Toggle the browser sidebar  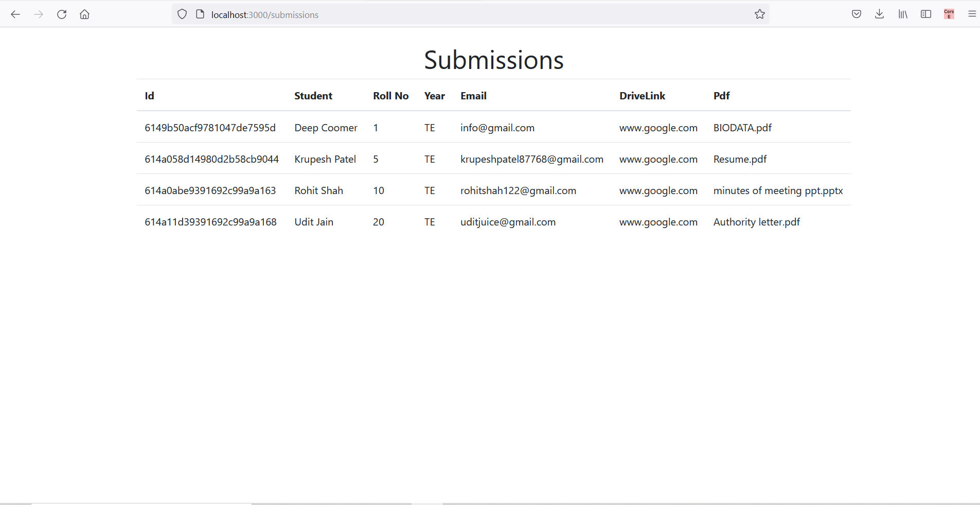925,14
